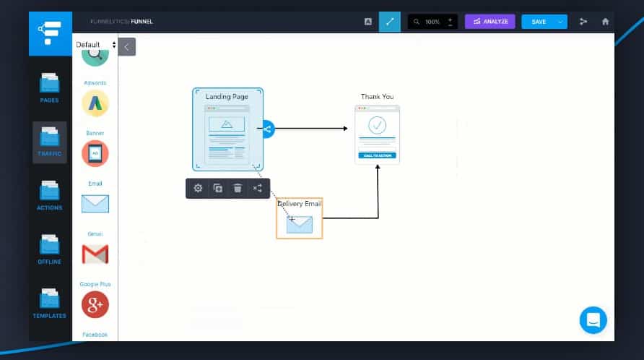Open settings gear for the Landing Page
The image size is (644, 360).
(x=198, y=189)
